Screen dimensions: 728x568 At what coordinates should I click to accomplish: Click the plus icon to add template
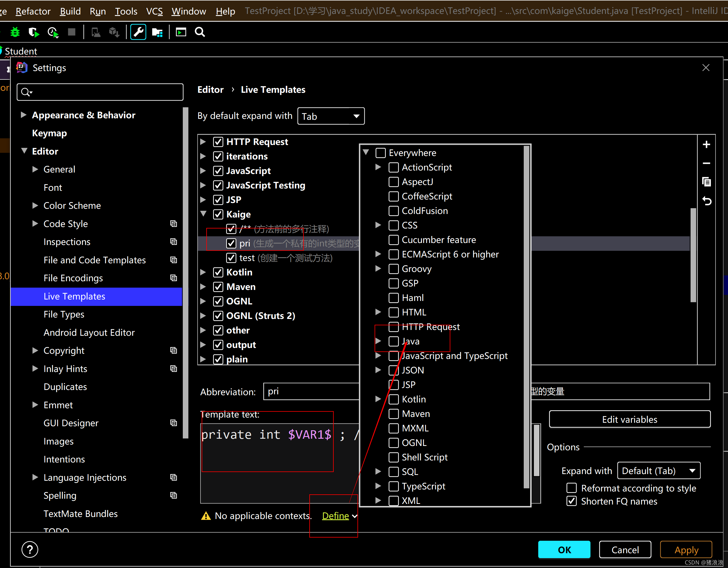tap(706, 145)
